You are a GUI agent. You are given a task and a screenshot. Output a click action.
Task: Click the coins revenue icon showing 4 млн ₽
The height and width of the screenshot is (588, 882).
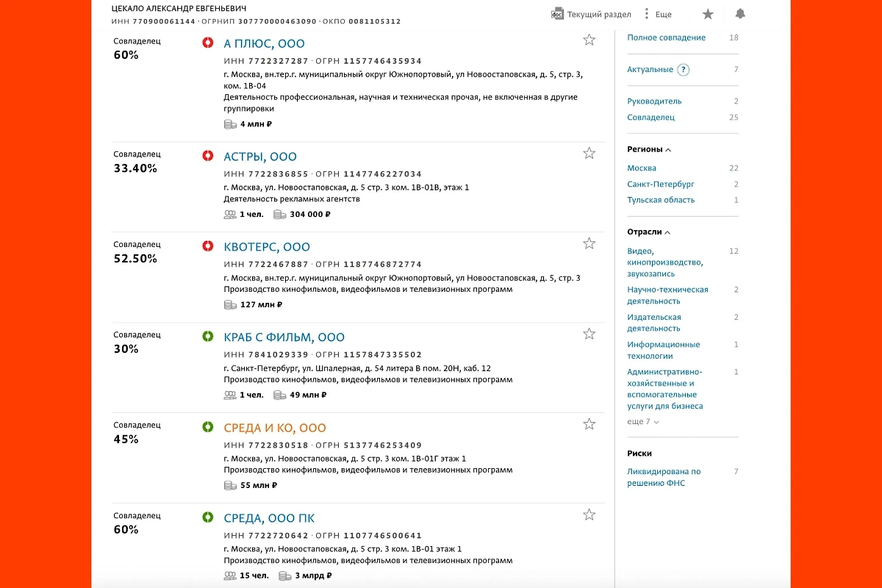coord(229,124)
